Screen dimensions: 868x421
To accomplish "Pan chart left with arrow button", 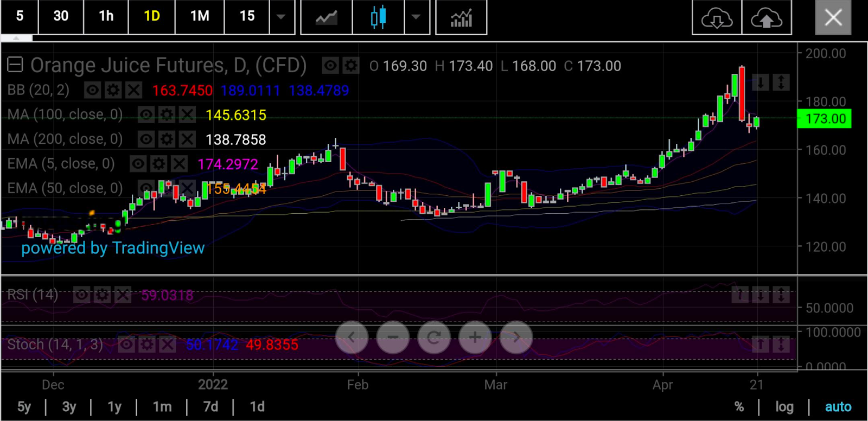I will point(352,337).
